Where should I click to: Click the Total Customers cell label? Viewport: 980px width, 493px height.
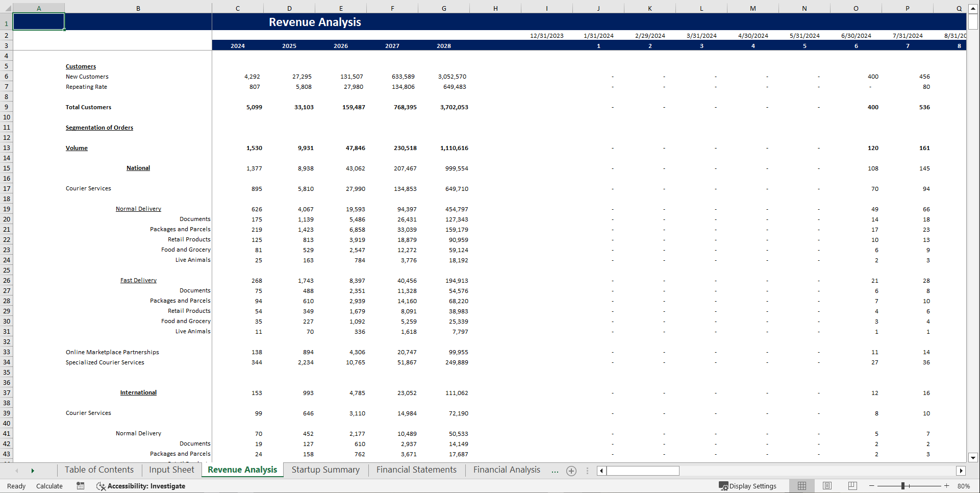click(88, 107)
